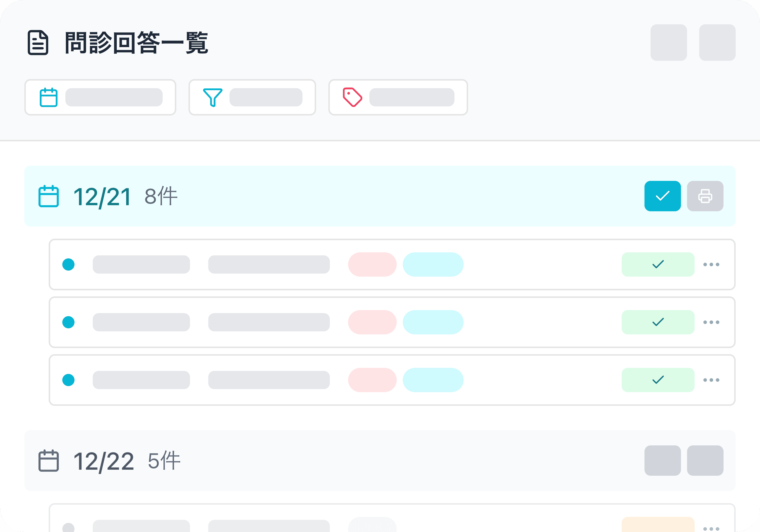Open the funnel filter dropdown

coord(252,97)
